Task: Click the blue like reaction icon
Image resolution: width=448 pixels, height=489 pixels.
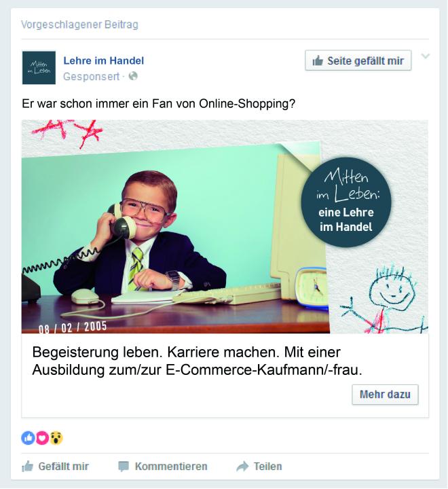Action: pyautogui.click(x=28, y=438)
